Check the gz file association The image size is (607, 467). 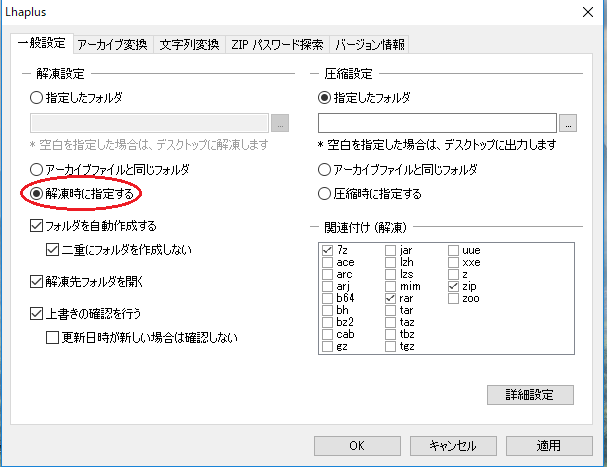pos(328,346)
